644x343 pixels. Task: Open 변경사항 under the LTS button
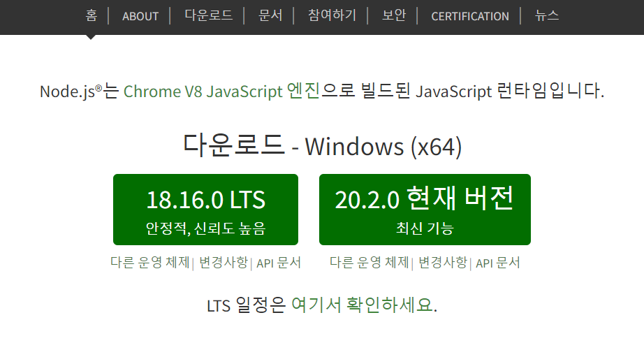click(x=224, y=262)
